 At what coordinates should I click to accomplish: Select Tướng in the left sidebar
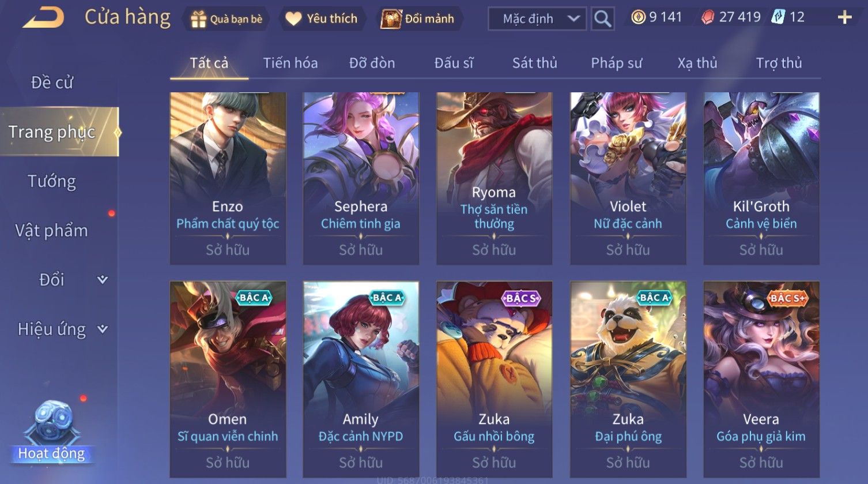[52, 181]
